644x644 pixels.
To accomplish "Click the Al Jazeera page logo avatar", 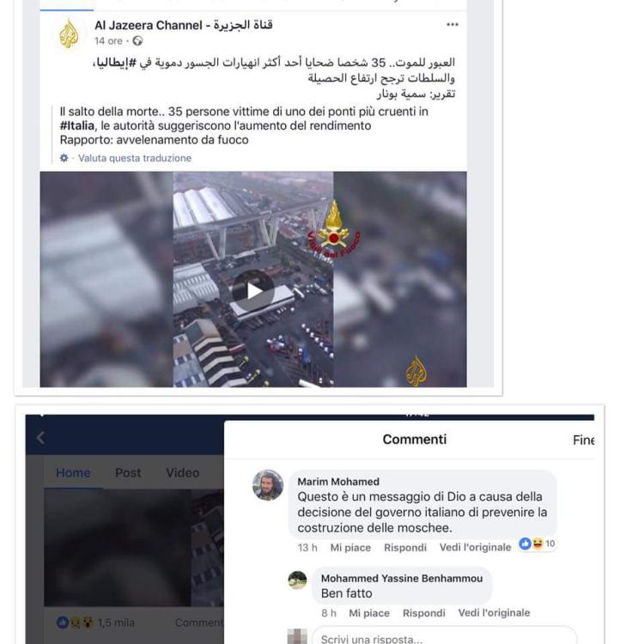I will pyautogui.click(x=69, y=33).
